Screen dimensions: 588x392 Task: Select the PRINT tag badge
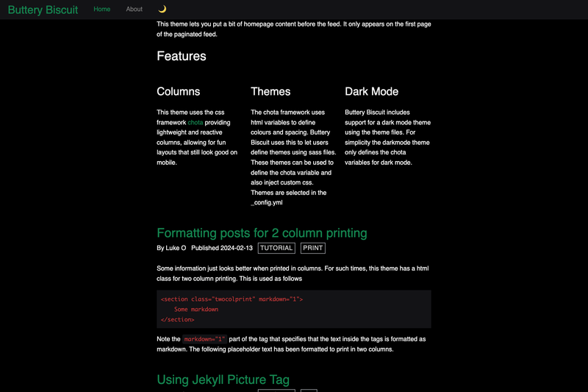point(313,248)
